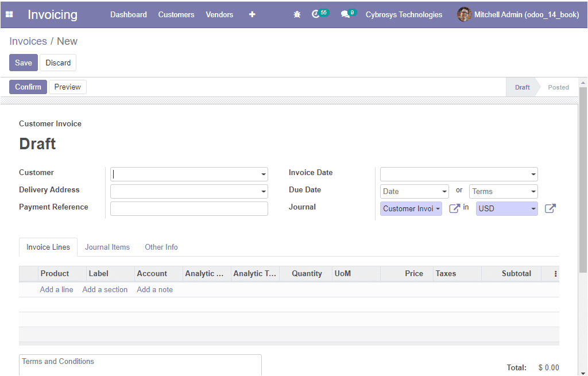Image resolution: width=588 pixels, height=376 pixels.
Task: Open Journal external link icon
Action: 454,208
